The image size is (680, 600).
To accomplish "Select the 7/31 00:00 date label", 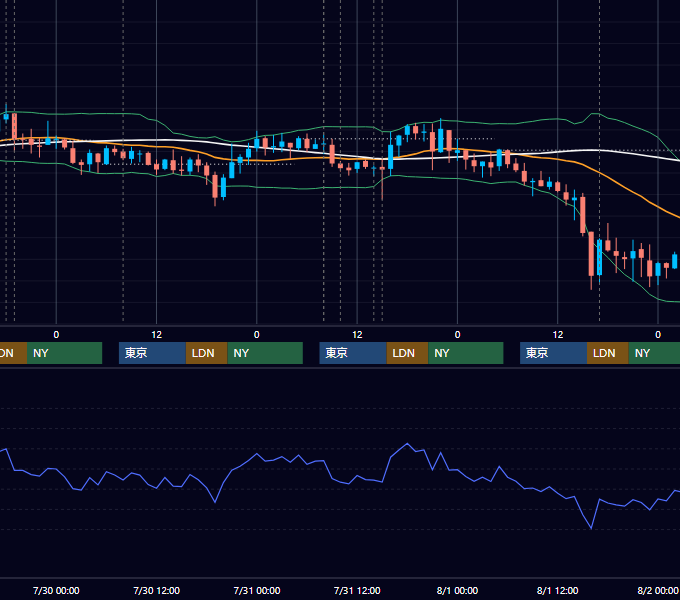I will coord(257,590).
